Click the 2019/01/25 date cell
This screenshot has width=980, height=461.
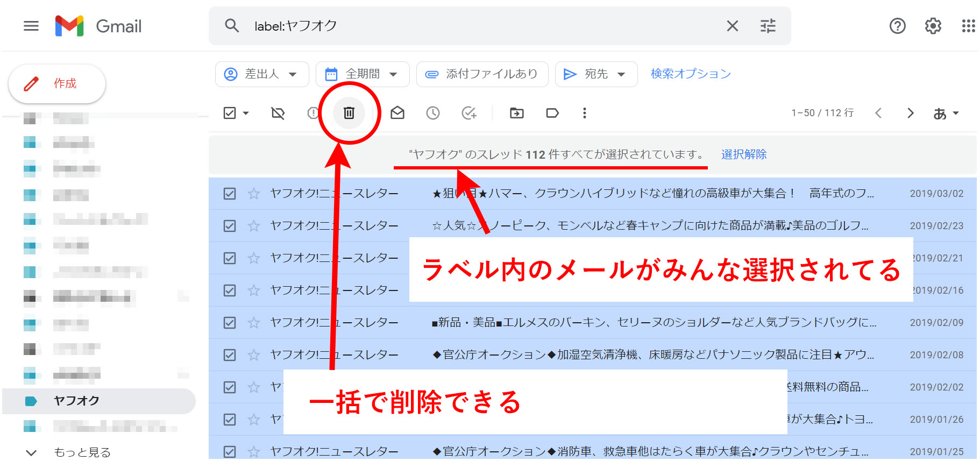coord(936,452)
